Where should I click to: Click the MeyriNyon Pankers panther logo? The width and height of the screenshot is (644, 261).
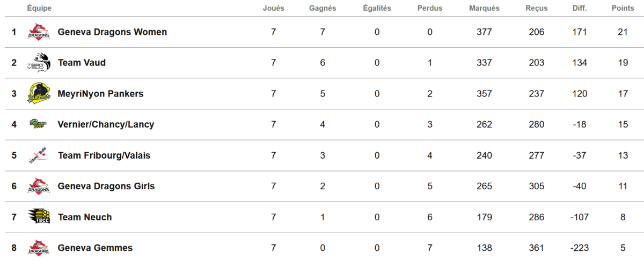tap(39, 94)
